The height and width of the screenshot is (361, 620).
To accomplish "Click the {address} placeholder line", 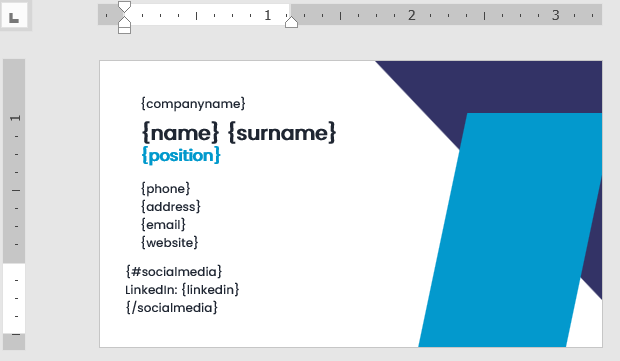I will 171,207.
